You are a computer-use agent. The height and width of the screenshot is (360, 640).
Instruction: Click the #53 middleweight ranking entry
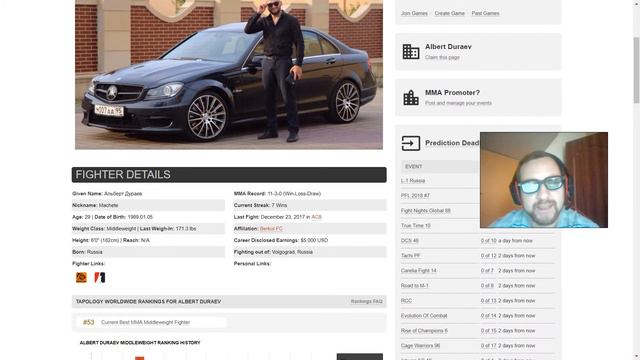point(151,322)
